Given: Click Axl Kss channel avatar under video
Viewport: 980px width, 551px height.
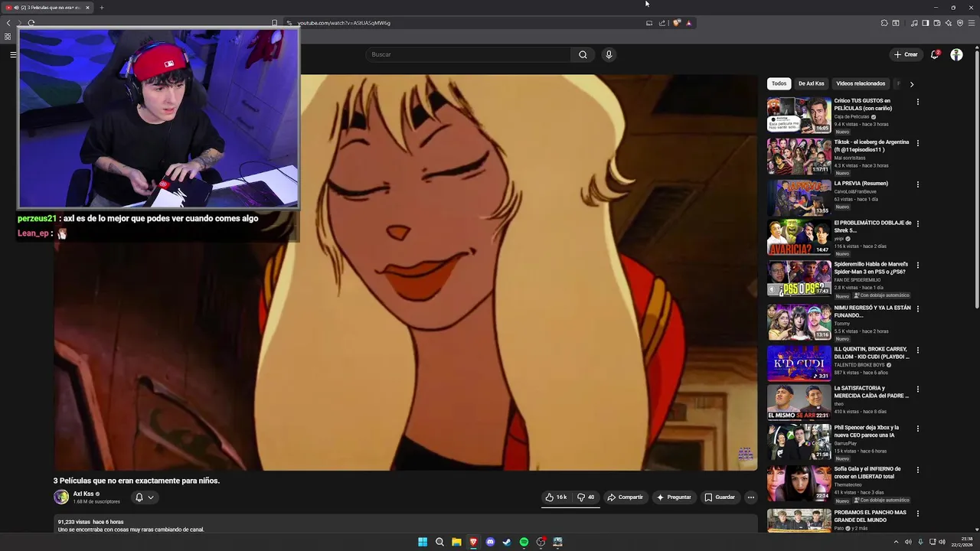Looking at the screenshot, I should coord(61,497).
